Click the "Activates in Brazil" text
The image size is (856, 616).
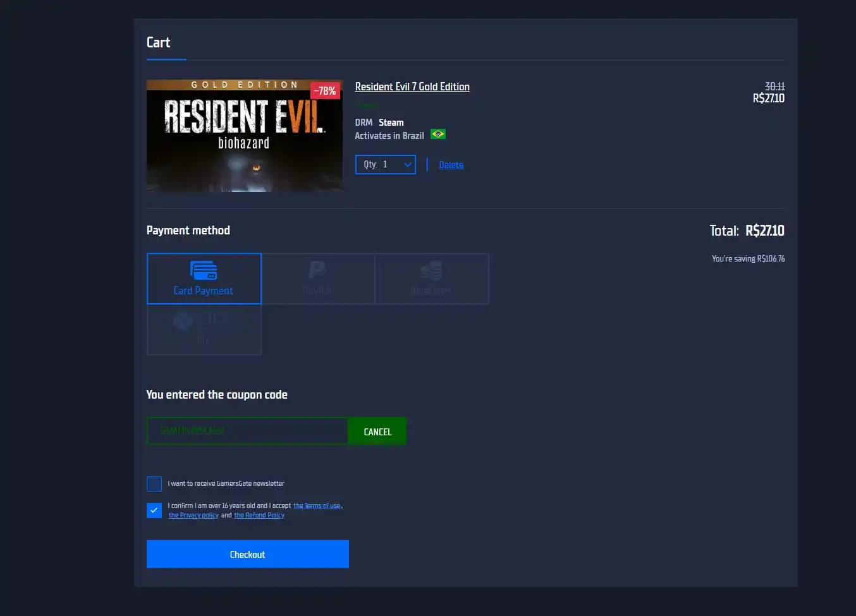(389, 135)
